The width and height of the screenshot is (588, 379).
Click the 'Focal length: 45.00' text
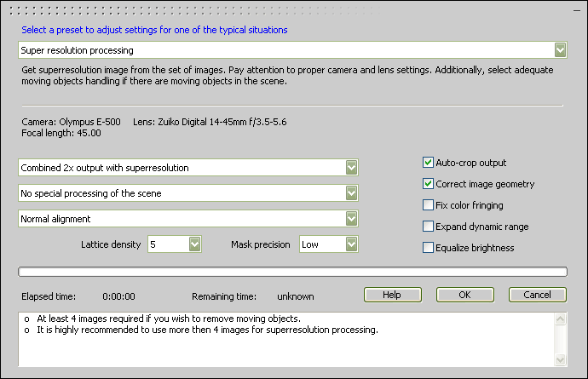(61, 133)
